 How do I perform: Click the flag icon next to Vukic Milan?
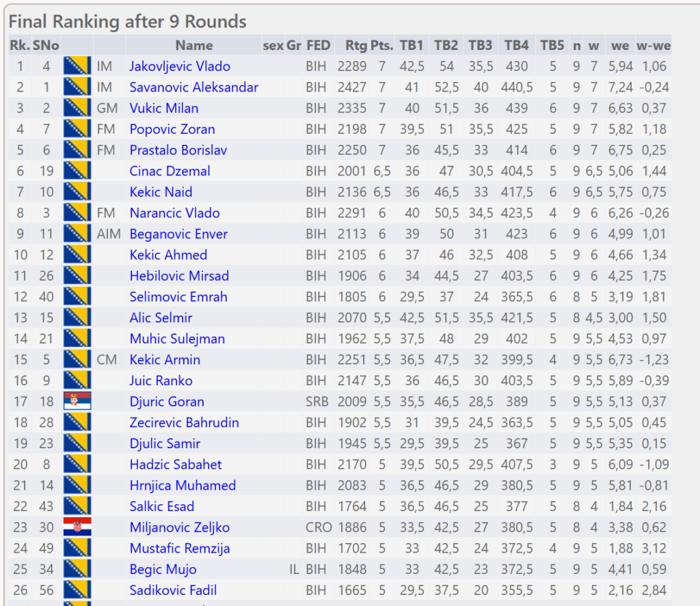[77, 108]
